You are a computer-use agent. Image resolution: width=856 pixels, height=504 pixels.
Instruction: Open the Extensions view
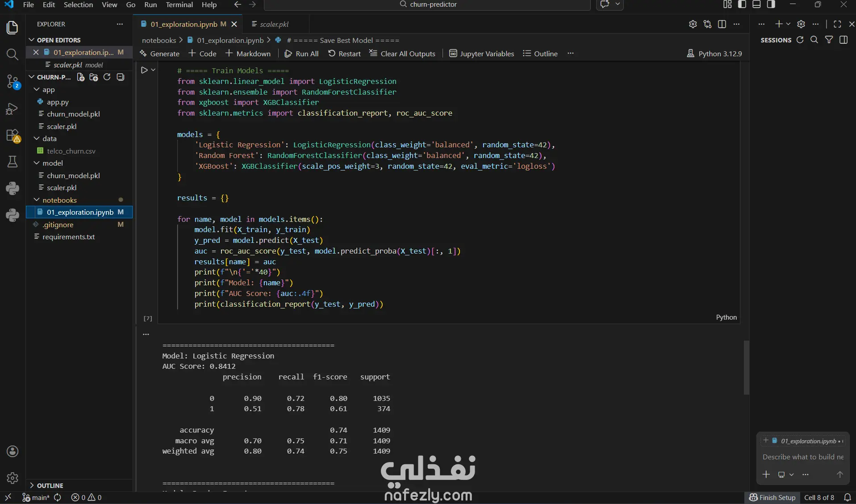(x=13, y=135)
